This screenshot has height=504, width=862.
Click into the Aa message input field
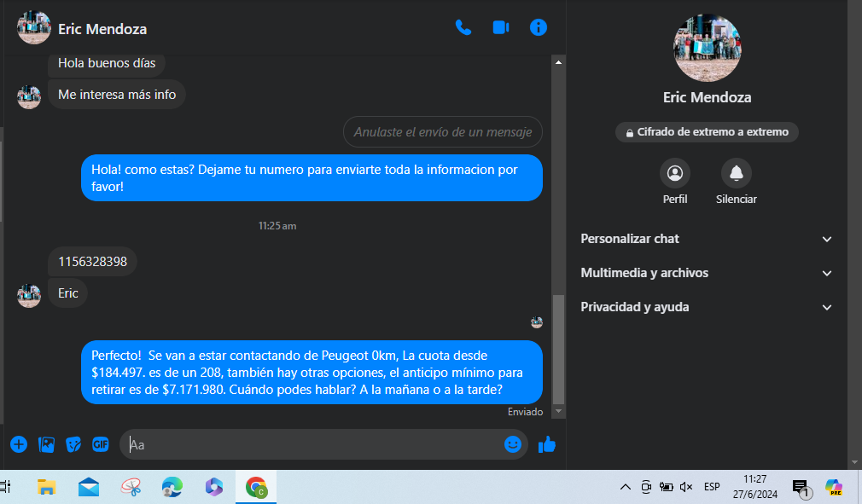tap(312, 444)
